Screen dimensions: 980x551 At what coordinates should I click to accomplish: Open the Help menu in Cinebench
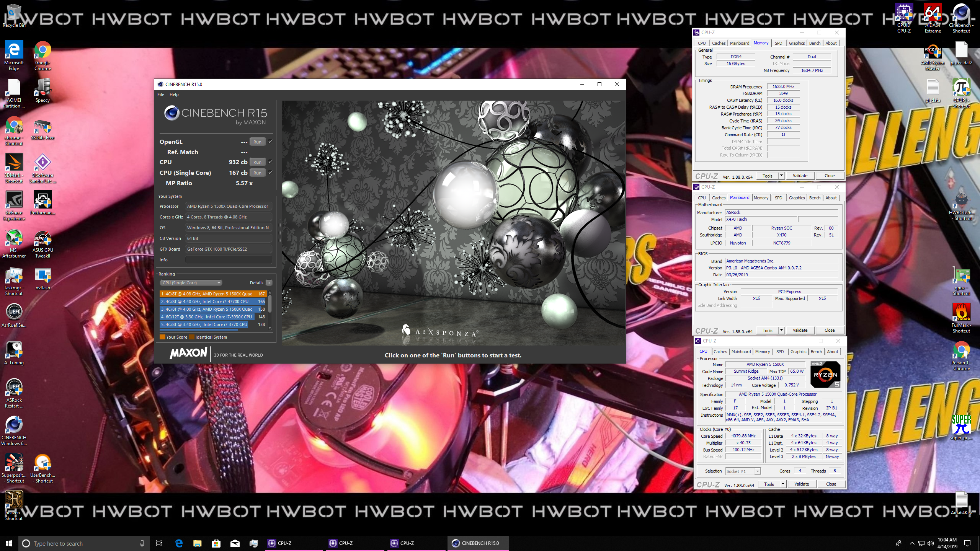pos(174,95)
